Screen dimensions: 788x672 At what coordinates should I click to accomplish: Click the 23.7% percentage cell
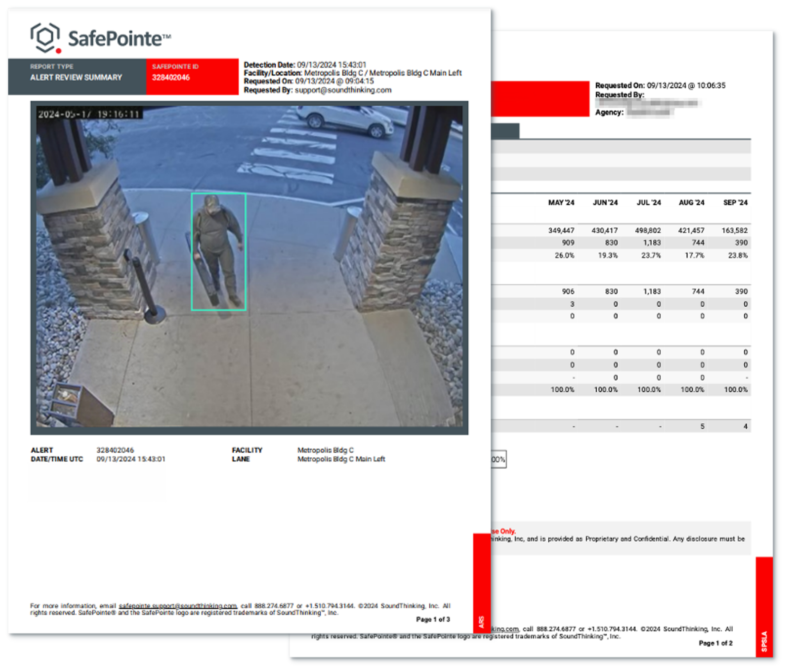click(651, 255)
